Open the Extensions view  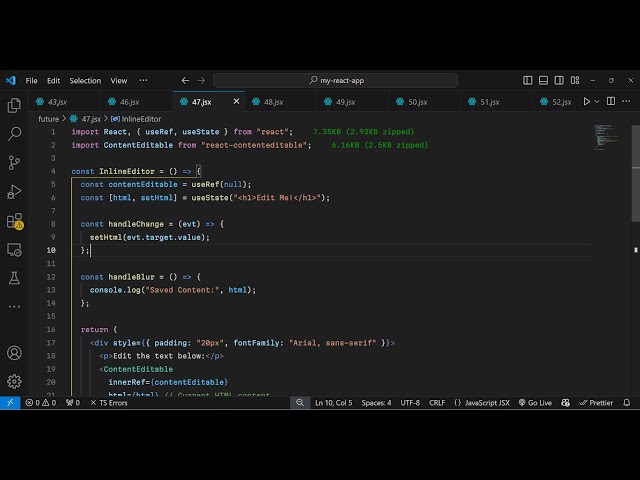(14, 220)
